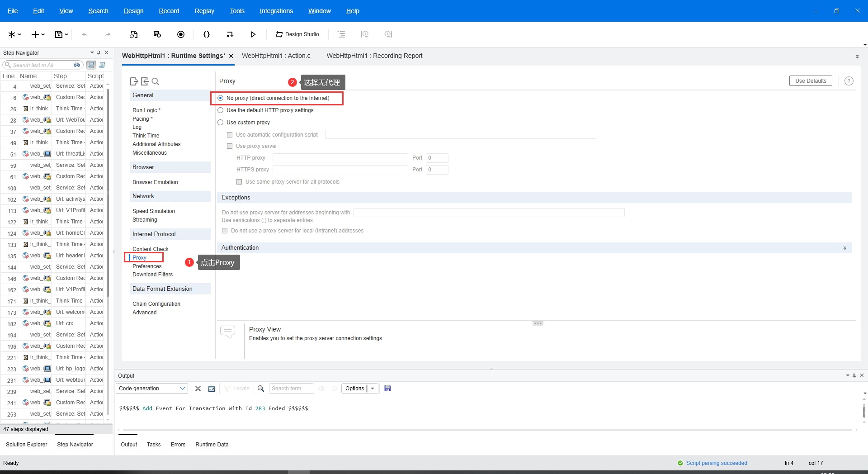Click the curly braces parameter icon
Screen dimensions: 868x474
[207, 34]
